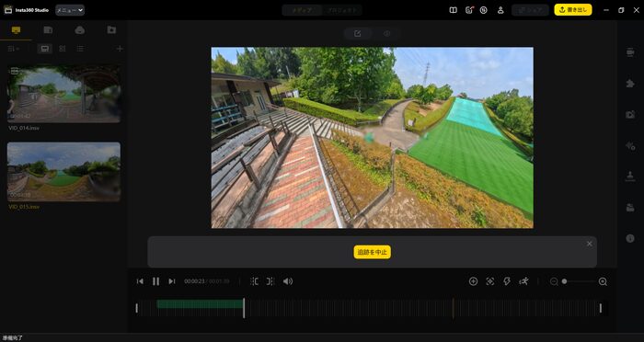644x342 pixels.
Task: Zoom in the timeline
Action: click(603, 281)
